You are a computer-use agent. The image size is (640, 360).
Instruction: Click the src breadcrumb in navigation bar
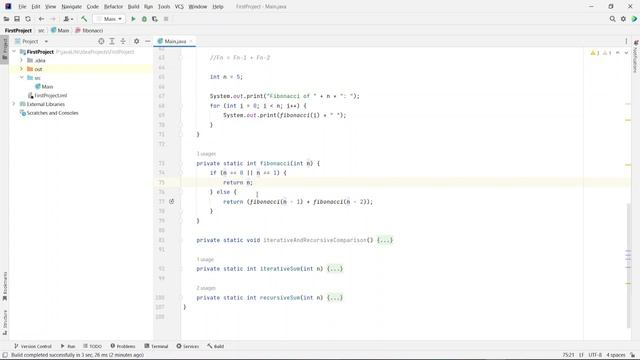coord(41,30)
